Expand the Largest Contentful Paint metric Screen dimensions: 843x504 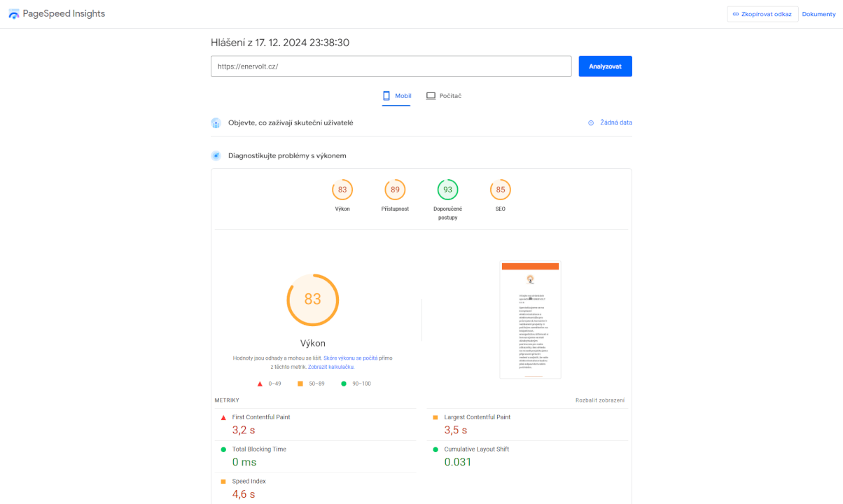[477, 417]
